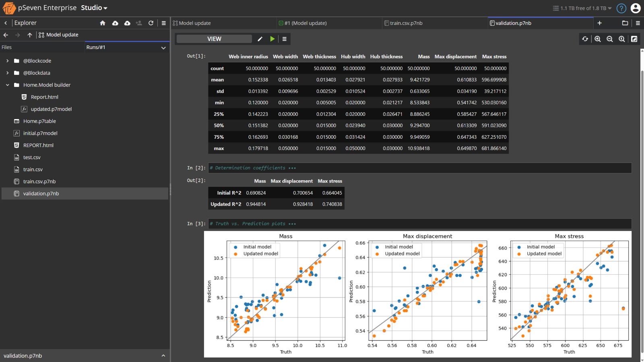The image size is (644, 362).
Task: Open the Runs/#1 dropdown
Action: point(163,47)
